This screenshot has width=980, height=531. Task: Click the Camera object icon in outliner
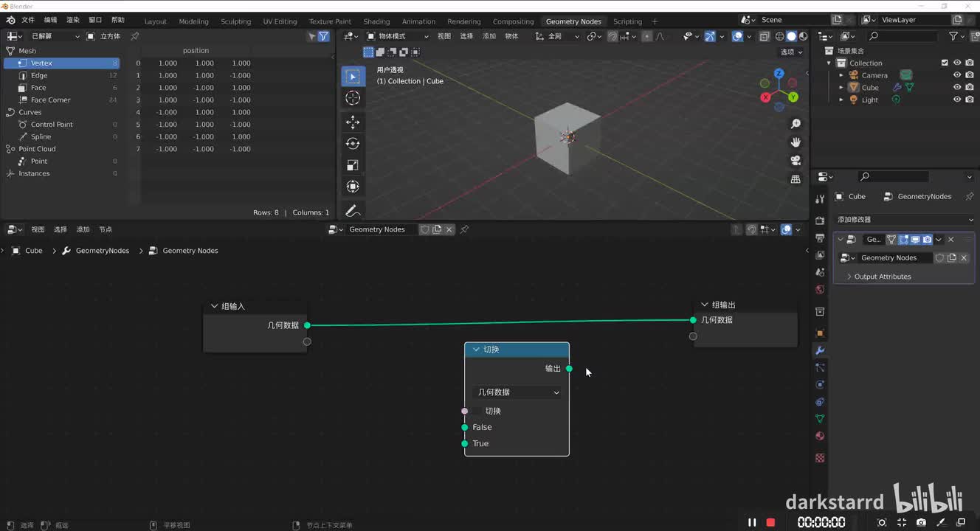click(855, 75)
